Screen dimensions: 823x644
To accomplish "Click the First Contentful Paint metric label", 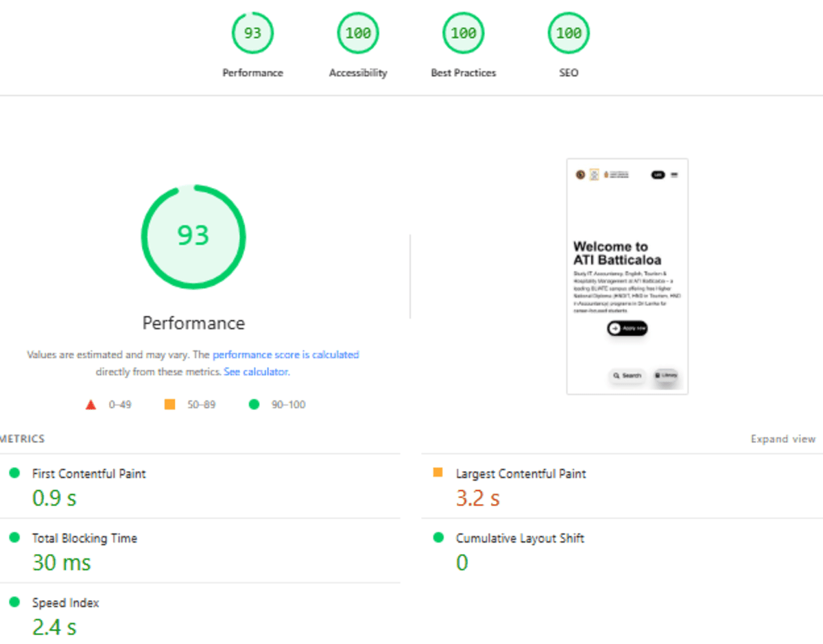I will coord(88,474).
